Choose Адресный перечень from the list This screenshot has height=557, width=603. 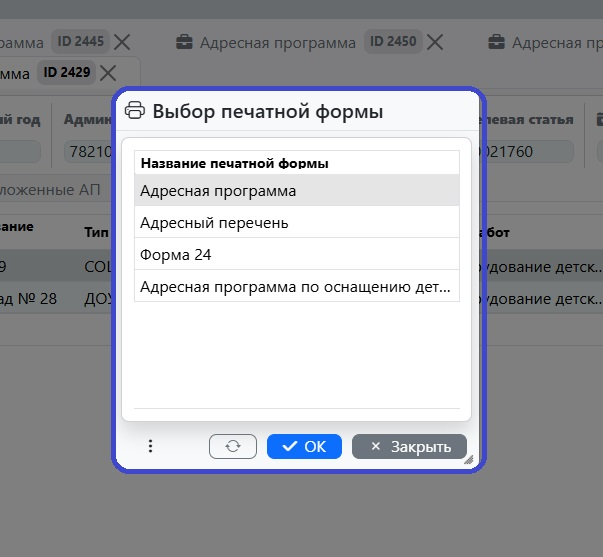(x=296, y=222)
